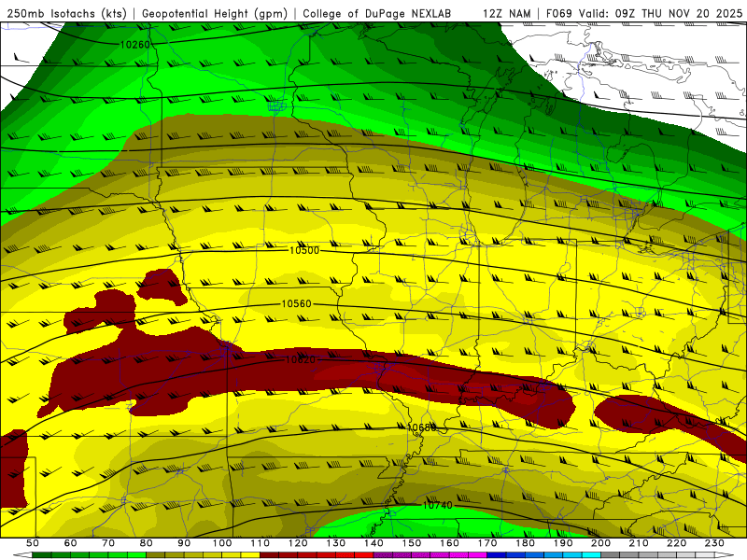Click the 10620 height contour label
Image resolution: width=747 pixels, height=560 pixels.
tap(301, 359)
